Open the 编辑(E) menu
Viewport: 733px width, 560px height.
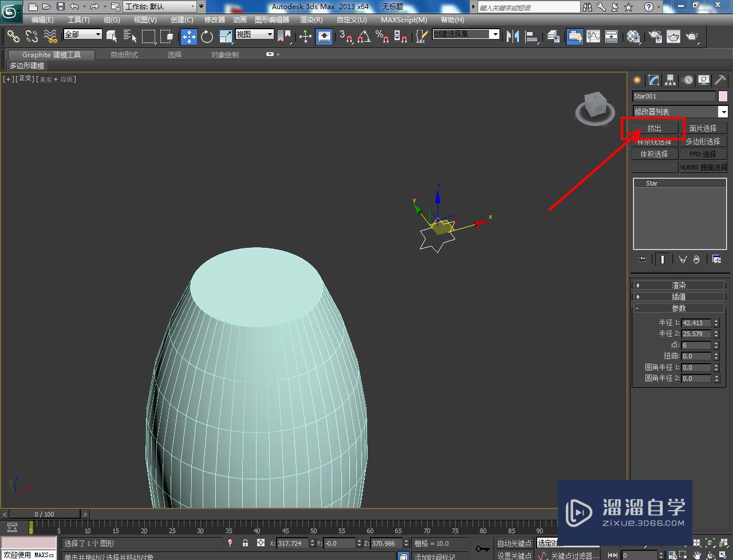pyautogui.click(x=42, y=20)
